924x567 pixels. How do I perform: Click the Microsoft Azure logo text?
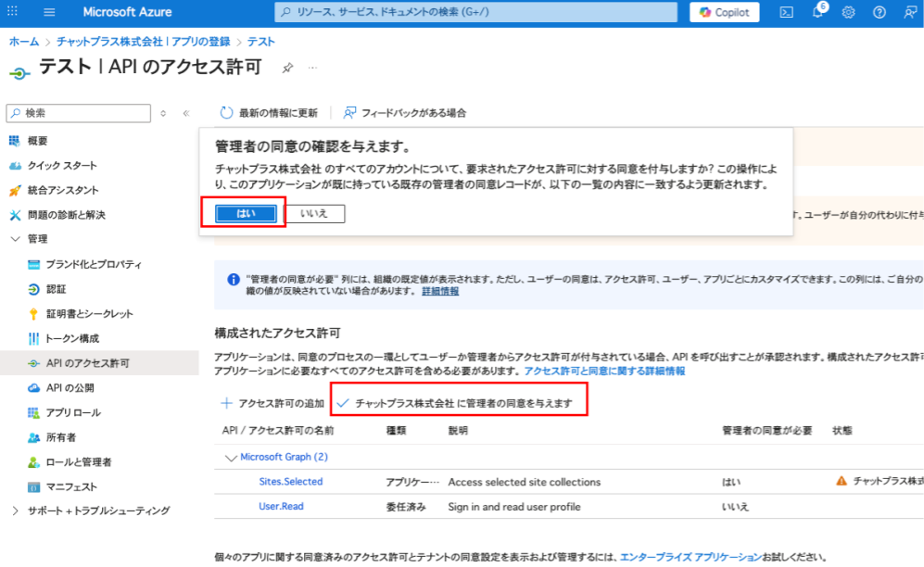[127, 12]
